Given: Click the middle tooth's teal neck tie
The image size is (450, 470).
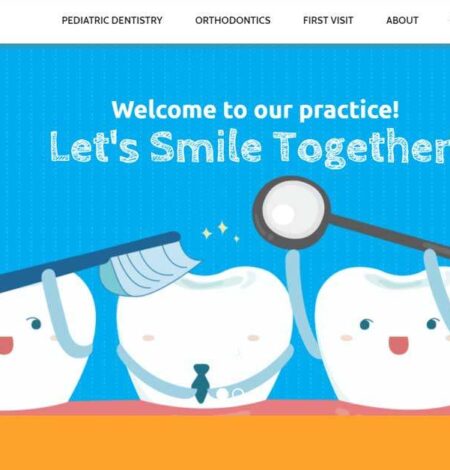Looking at the screenshot, I should point(201,383).
